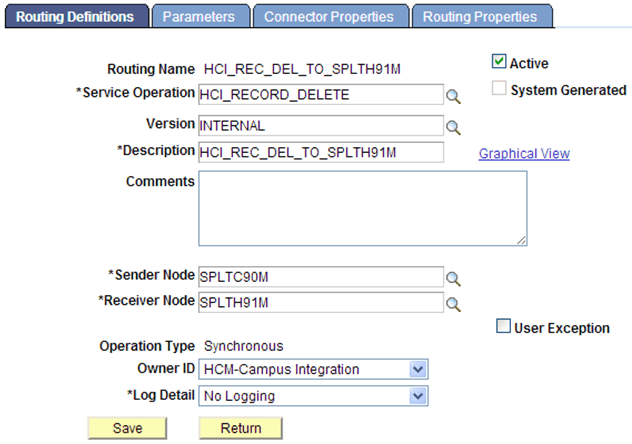Screen dimensions: 632x444
Task: Enable the User Exception checkbox
Action: pyautogui.click(x=504, y=327)
